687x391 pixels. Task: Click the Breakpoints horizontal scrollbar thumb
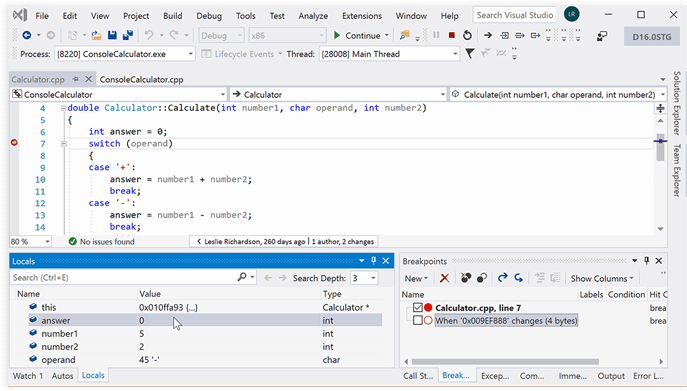[x=505, y=362]
